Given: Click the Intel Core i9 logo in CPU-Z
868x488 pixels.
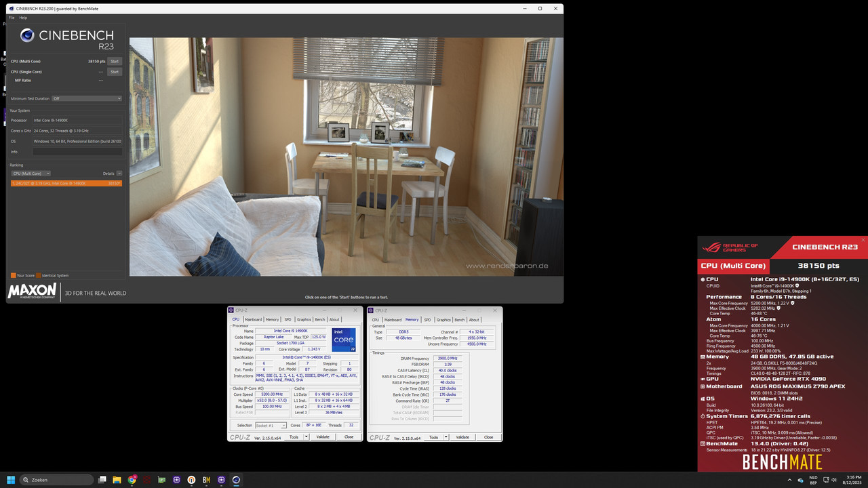Looking at the screenshot, I should click(x=344, y=340).
